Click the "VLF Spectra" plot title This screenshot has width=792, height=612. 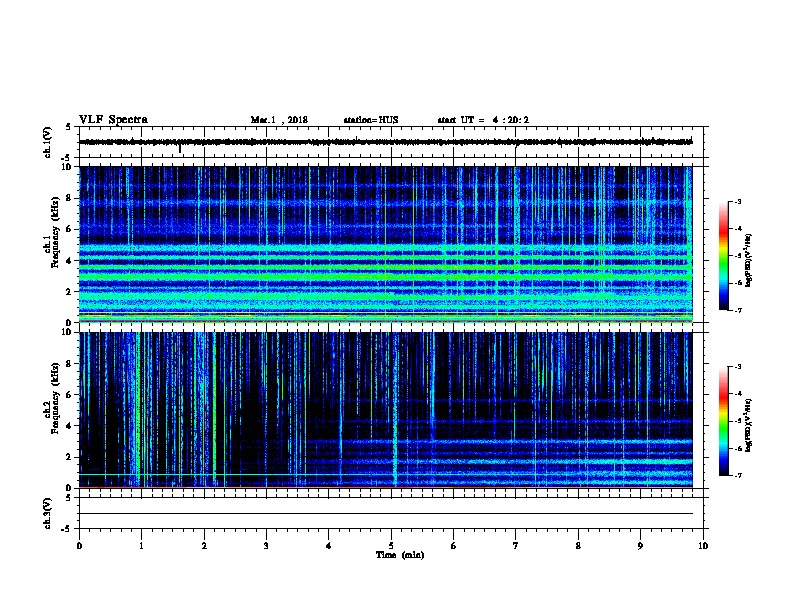click(113, 120)
